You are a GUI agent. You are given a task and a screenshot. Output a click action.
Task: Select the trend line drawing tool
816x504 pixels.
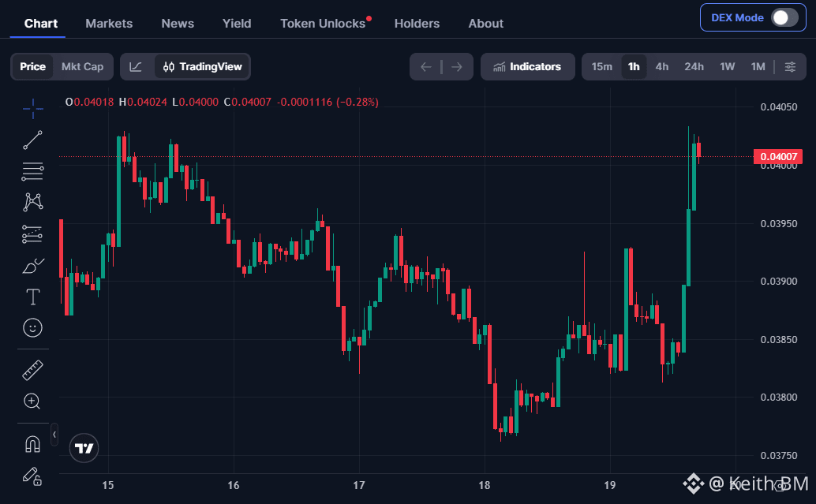pos(33,140)
